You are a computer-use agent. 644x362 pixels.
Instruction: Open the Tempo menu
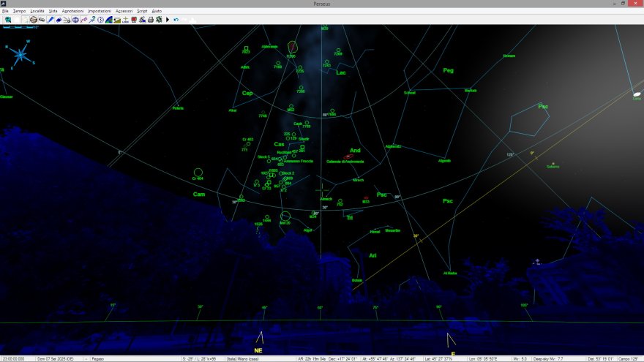(x=19, y=12)
